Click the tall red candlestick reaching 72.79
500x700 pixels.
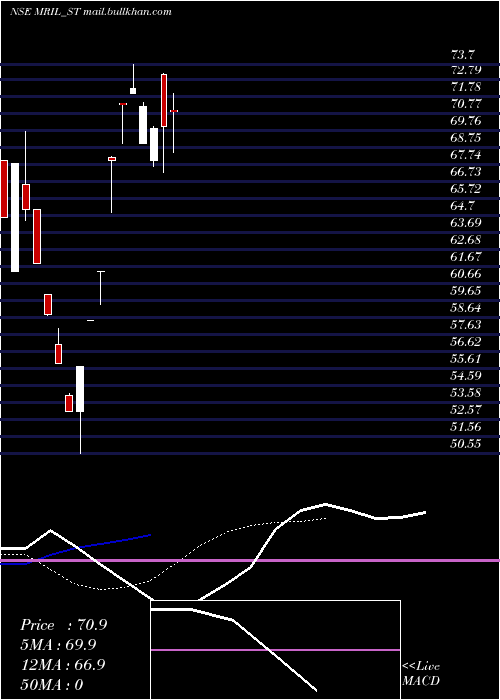click(x=164, y=100)
